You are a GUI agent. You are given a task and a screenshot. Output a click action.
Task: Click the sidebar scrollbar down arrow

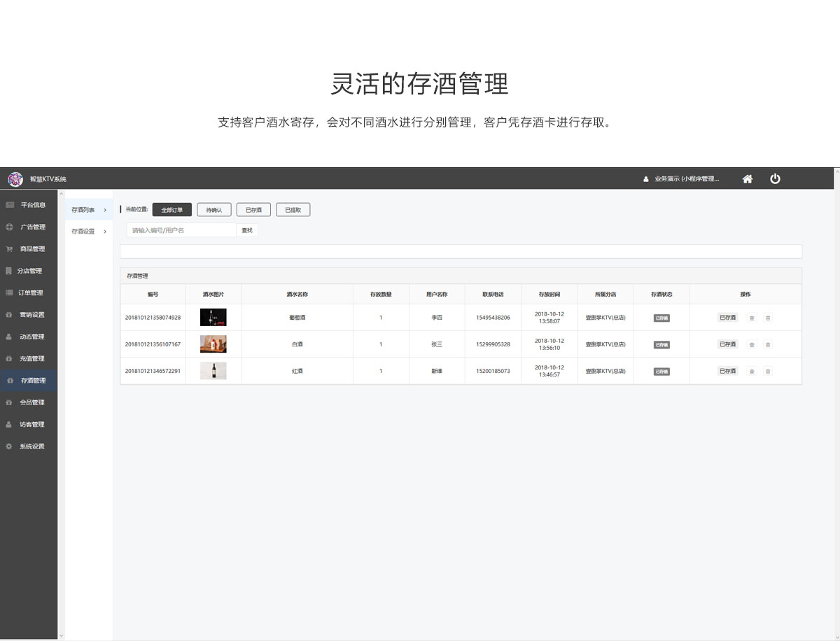click(x=61, y=635)
